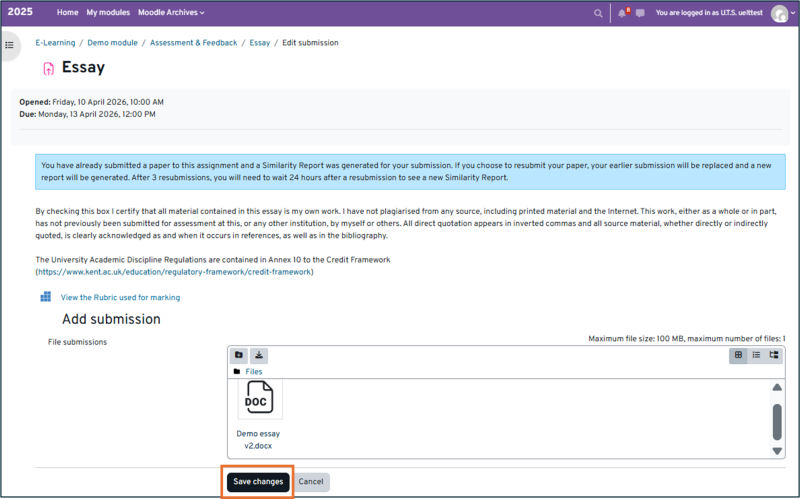Screen dimensions: 800x499
Task: Select the DOC file thumbnail
Action: click(x=259, y=397)
